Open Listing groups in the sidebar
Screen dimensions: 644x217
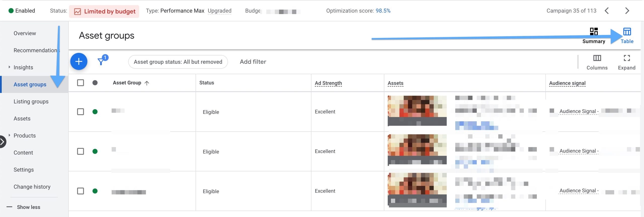31,101
